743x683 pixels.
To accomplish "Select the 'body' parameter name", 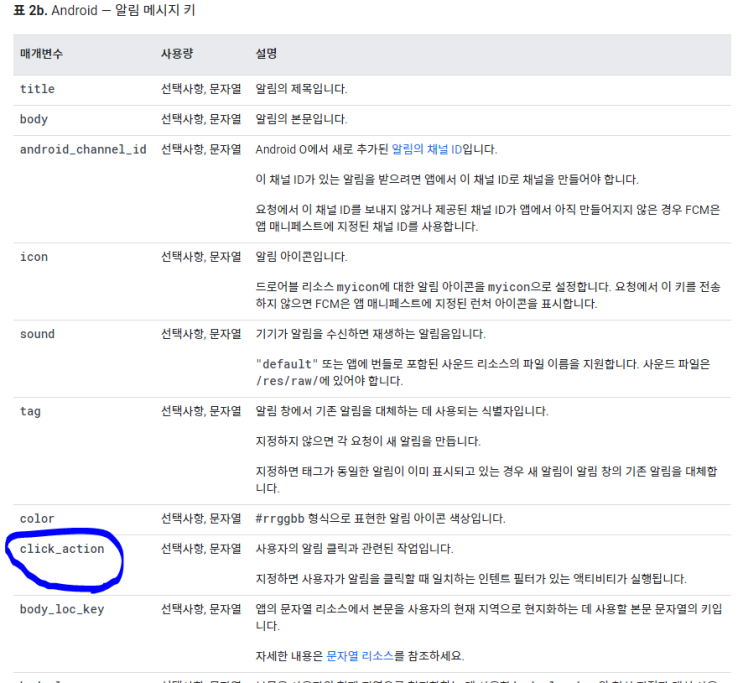I will [34, 119].
